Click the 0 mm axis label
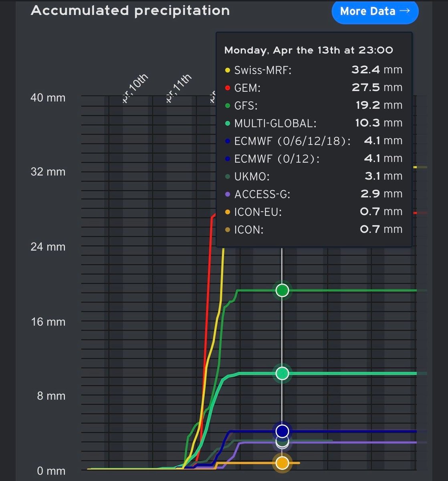 (51, 471)
